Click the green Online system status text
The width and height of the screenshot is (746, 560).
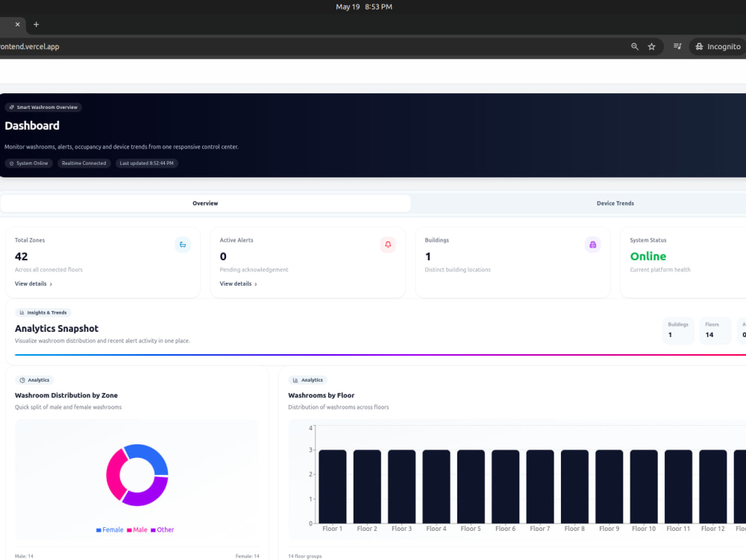click(x=648, y=257)
